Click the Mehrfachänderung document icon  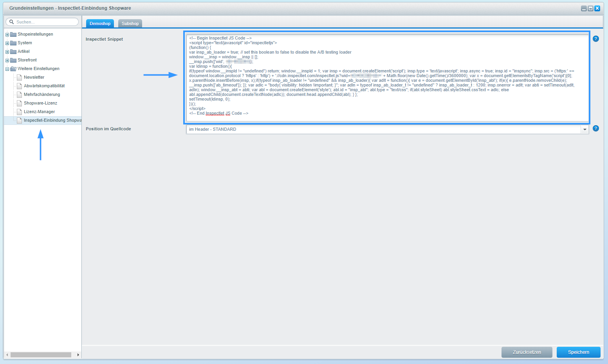tap(19, 94)
